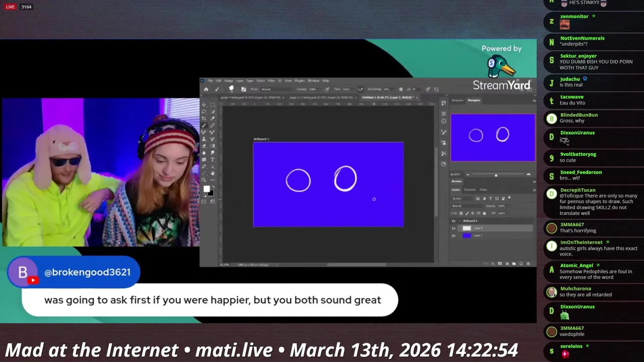Toggle pressure for opacity
Image resolution: width=644 pixels, height=362 pixels.
pyautogui.click(x=327, y=89)
